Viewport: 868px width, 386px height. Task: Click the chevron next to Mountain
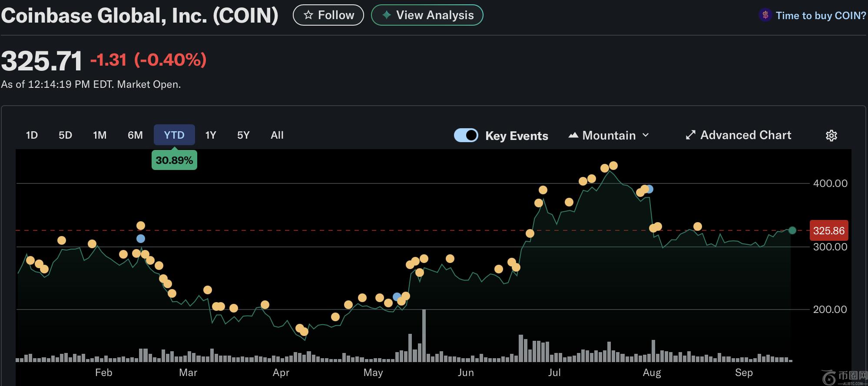click(646, 135)
